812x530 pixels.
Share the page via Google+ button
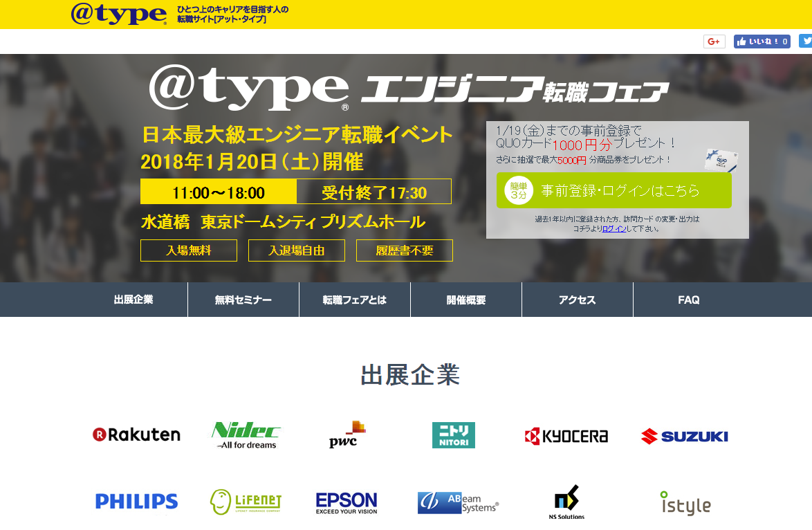tap(714, 42)
